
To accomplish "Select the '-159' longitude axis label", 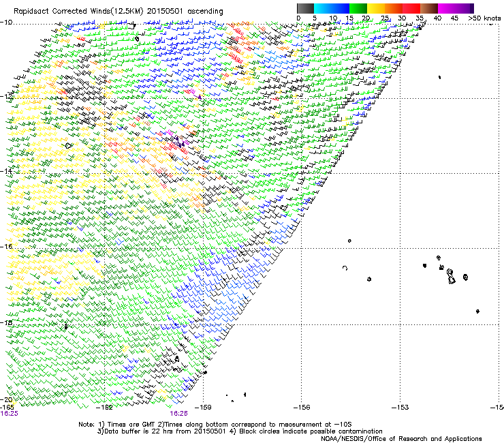I will (203, 408).
